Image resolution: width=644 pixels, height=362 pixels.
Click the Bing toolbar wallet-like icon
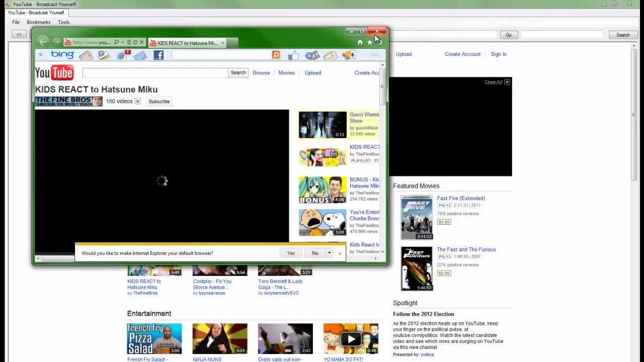(x=104, y=55)
